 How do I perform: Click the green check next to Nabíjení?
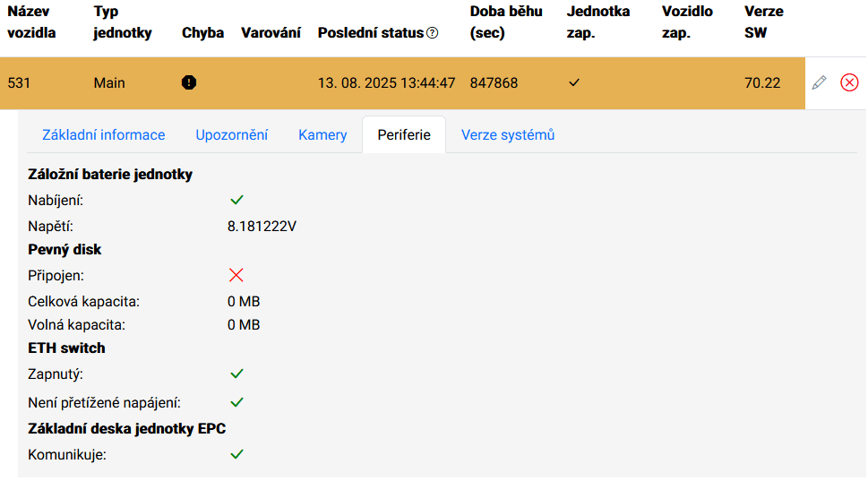(236, 200)
